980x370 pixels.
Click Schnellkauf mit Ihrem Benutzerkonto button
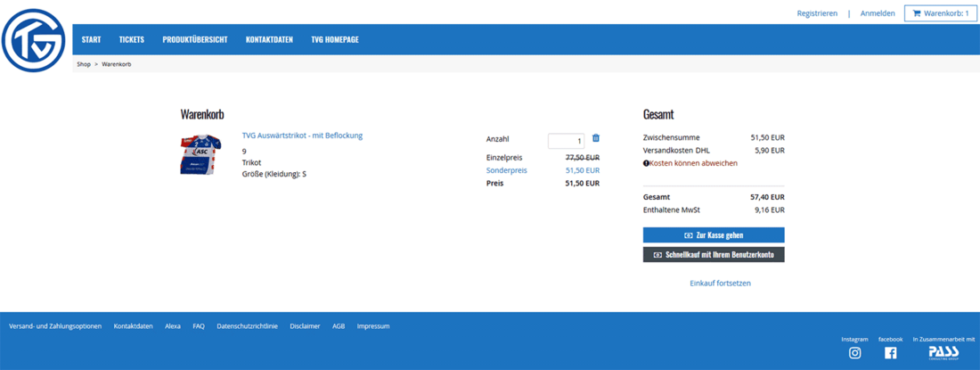click(x=714, y=254)
